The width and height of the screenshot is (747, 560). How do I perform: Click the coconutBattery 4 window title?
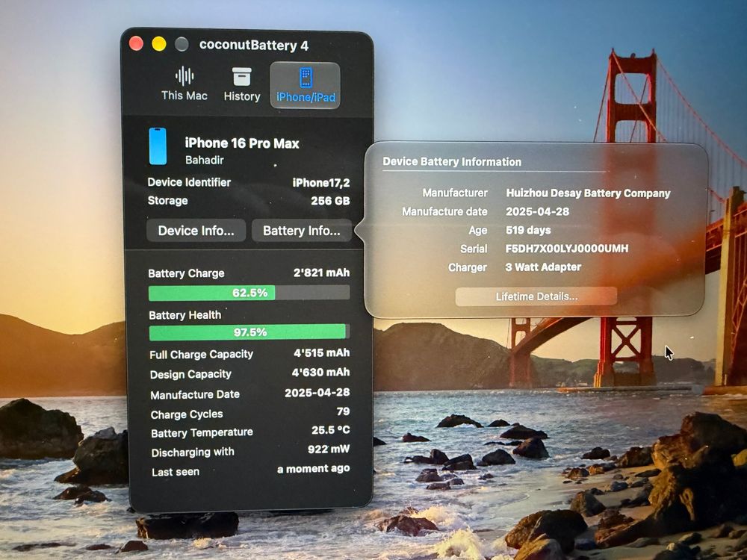click(254, 46)
